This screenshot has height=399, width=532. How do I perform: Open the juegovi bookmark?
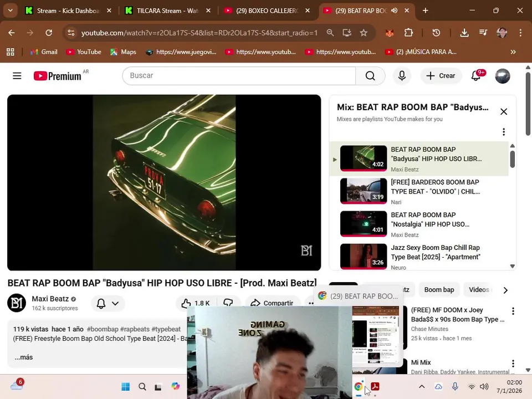tap(181, 52)
